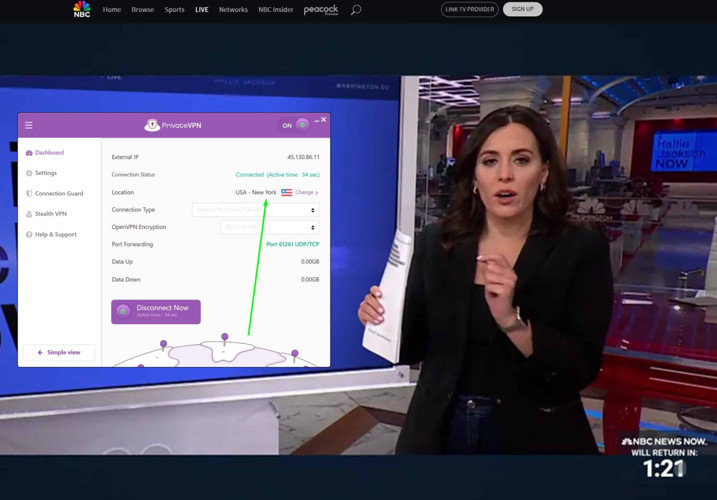Click the USA flag icon
This screenshot has height=500, width=717.
coord(286,192)
